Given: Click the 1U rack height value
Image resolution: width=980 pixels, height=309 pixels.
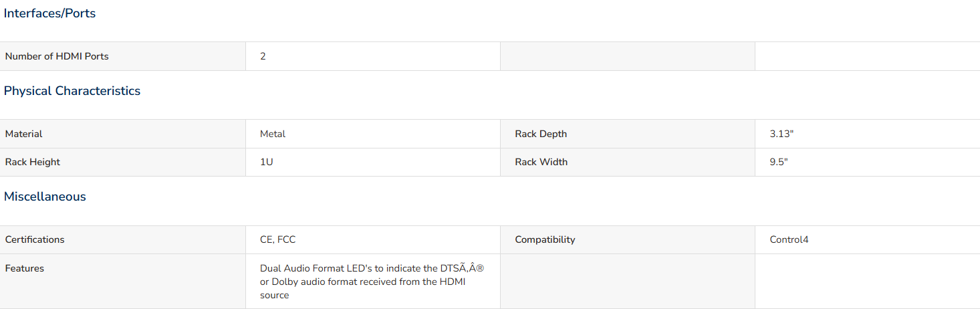Looking at the screenshot, I should (266, 162).
